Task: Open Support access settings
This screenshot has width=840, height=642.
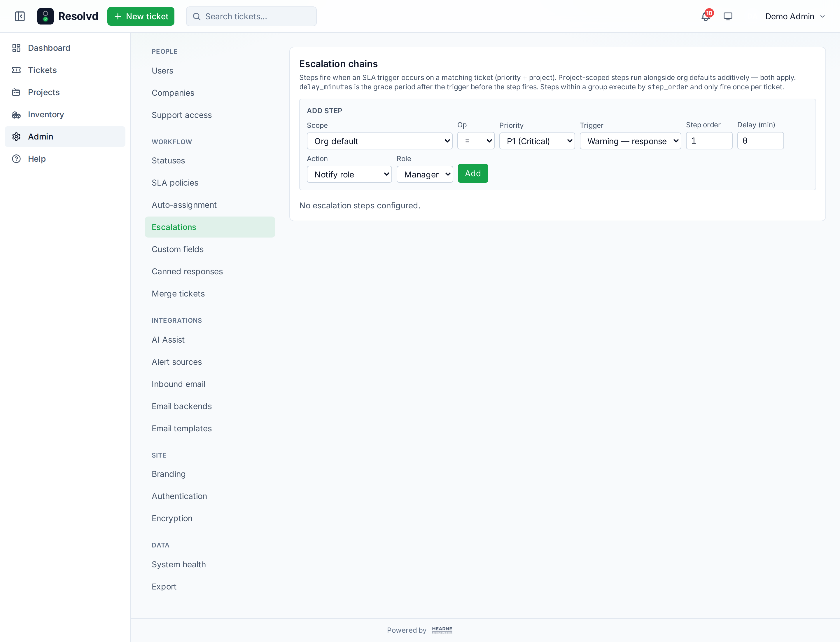Action: point(210,115)
